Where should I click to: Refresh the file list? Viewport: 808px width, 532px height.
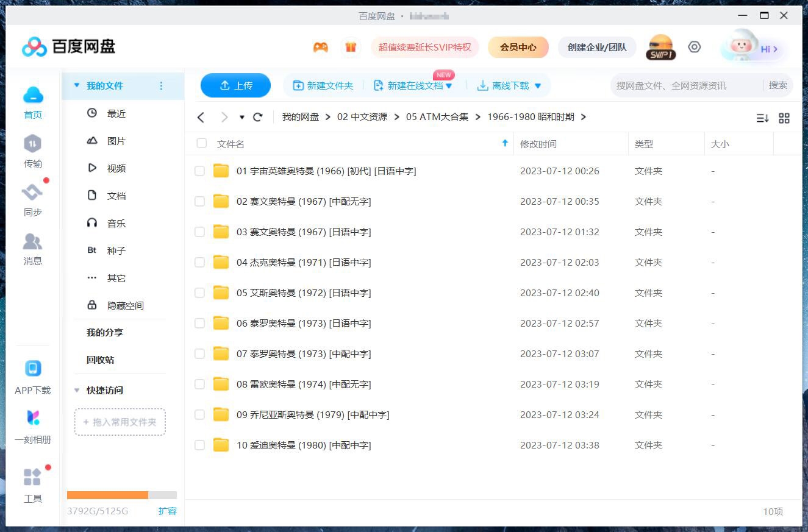pyautogui.click(x=258, y=117)
